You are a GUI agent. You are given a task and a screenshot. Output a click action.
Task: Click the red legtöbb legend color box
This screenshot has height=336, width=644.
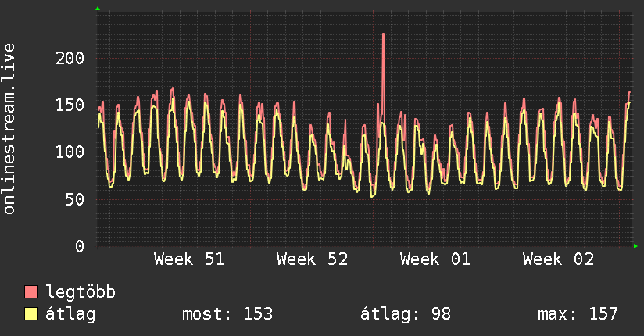click(x=31, y=292)
